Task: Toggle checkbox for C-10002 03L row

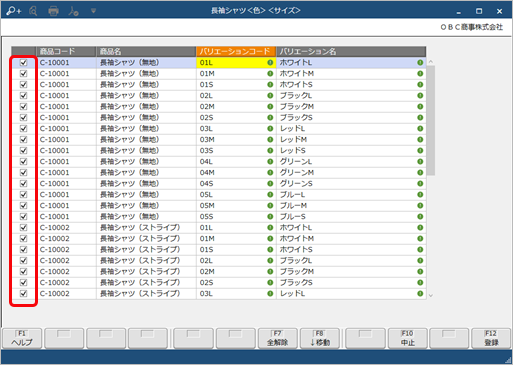Action: pos(23,294)
